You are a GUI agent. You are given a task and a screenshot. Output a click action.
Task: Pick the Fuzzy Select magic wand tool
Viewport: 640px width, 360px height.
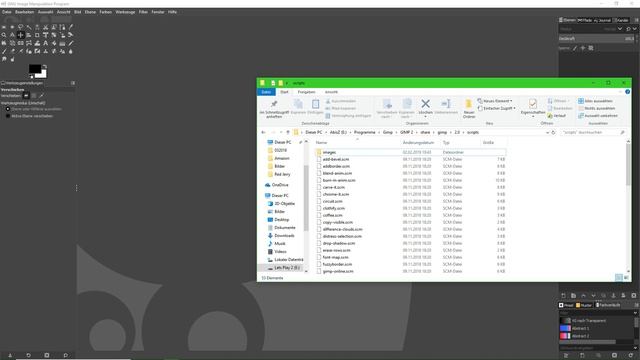click(x=29, y=27)
